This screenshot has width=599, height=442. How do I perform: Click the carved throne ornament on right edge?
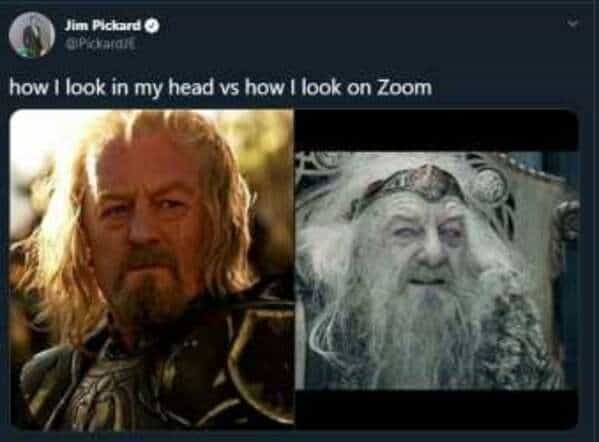pyautogui.click(x=568, y=223)
